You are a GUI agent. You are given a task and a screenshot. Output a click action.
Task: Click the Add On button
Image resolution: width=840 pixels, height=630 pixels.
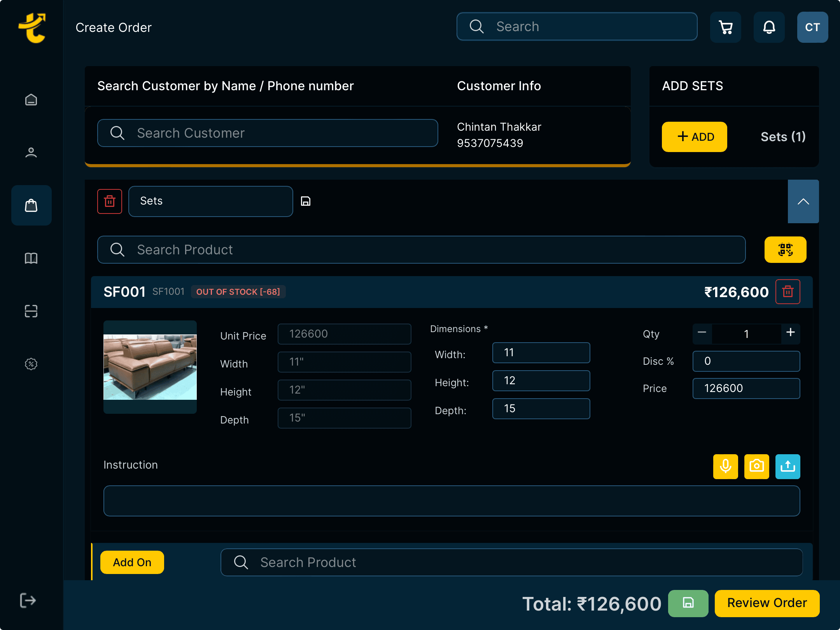click(x=132, y=562)
